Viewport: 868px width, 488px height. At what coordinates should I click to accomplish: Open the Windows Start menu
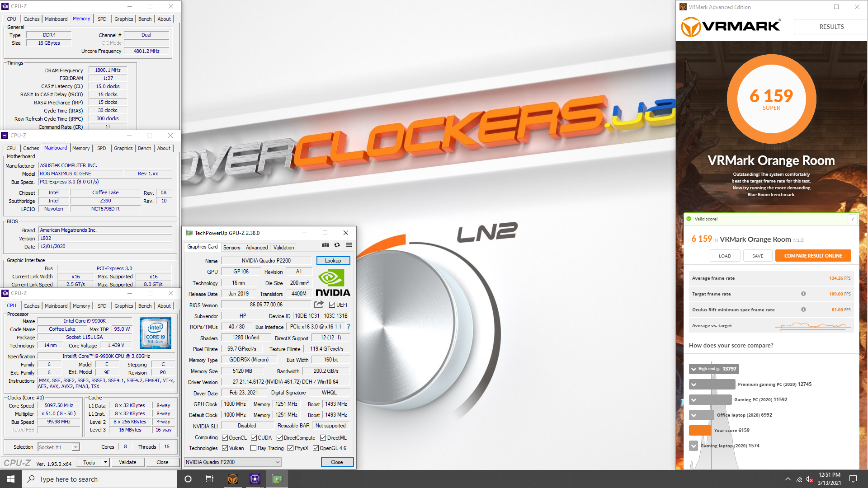pyautogui.click(x=11, y=479)
